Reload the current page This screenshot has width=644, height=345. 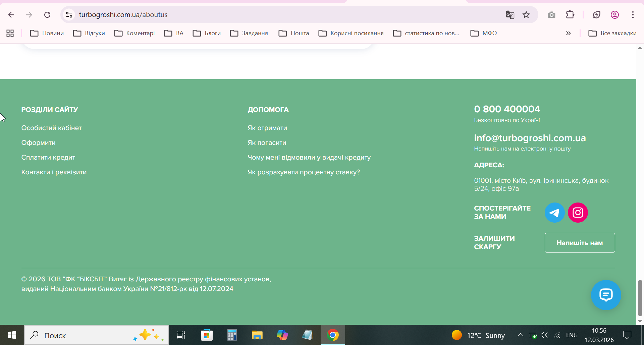click(x=47, y=15)
